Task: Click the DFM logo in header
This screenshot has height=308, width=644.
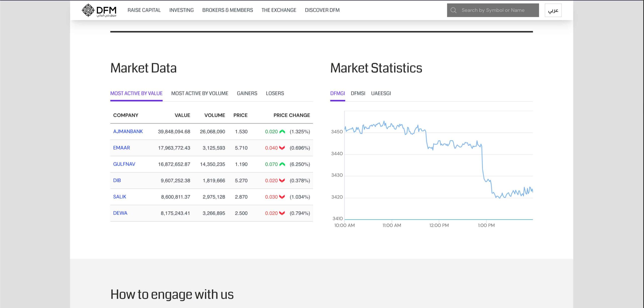Action: (x=99, y=10)
